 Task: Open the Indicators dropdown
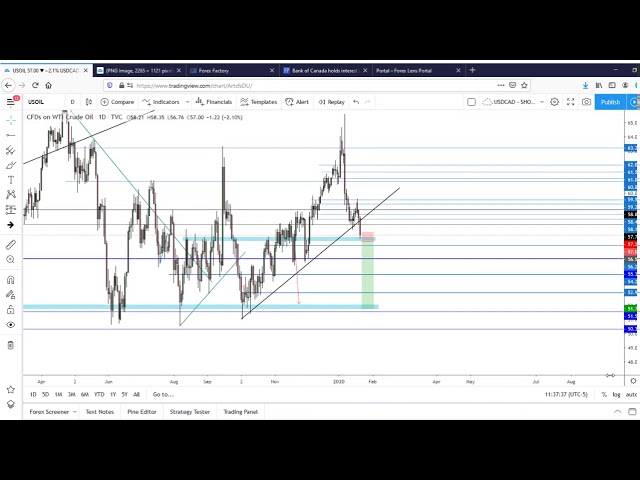[x=161, y=102]
